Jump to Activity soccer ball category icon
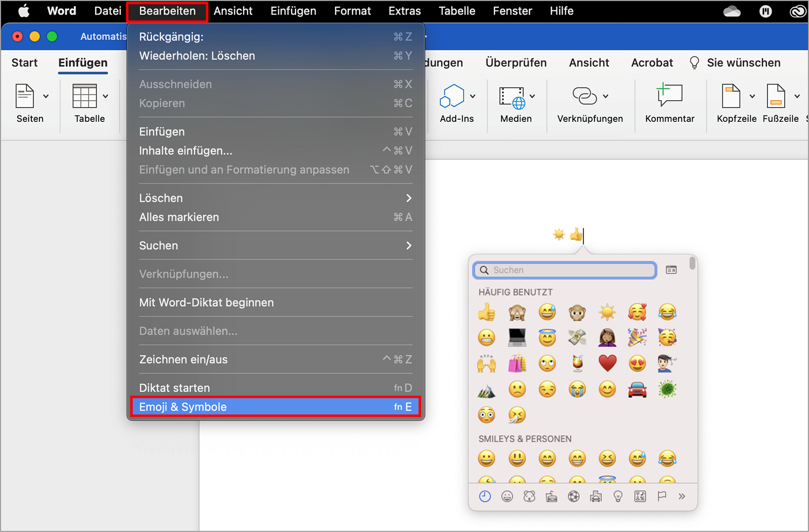809x532 pixels. [574, 496]
